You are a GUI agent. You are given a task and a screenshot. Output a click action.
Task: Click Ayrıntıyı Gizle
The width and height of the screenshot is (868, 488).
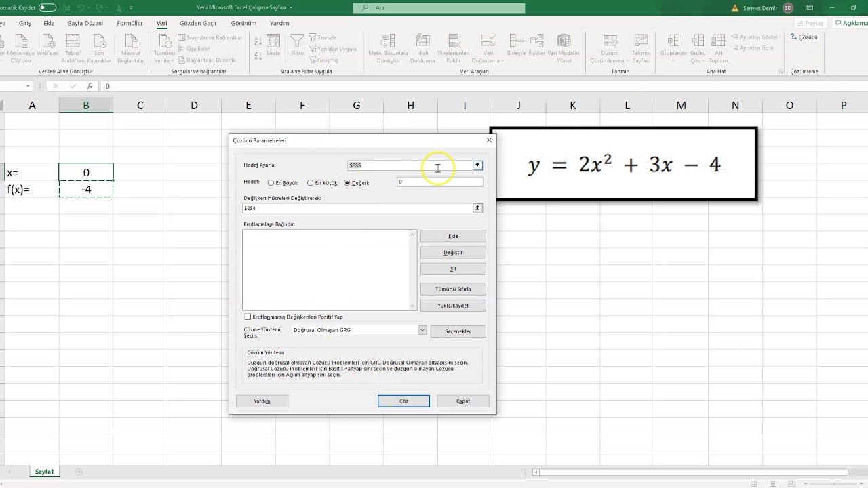[753, 48]
